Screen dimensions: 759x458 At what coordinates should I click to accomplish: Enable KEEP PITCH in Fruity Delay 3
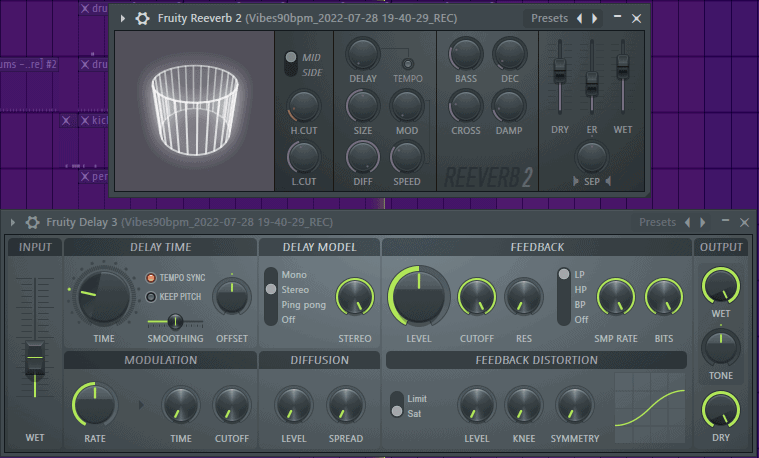point(151,297)
